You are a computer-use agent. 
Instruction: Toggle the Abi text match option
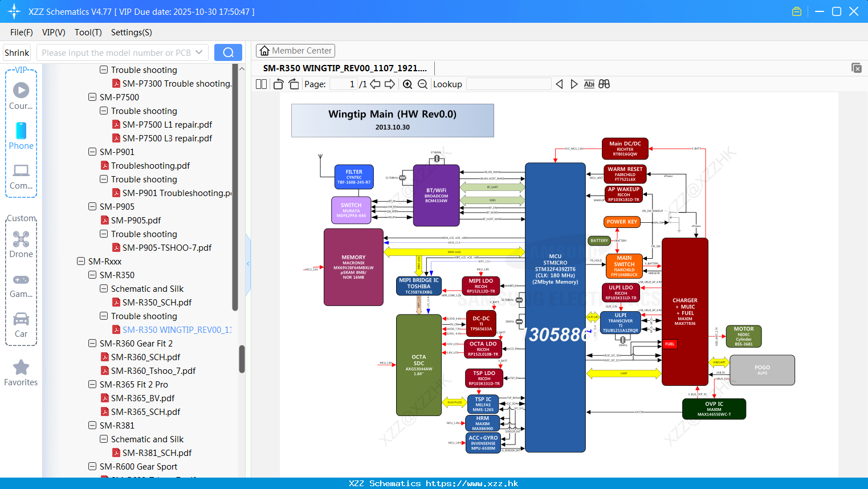click(x=589, y=84)
